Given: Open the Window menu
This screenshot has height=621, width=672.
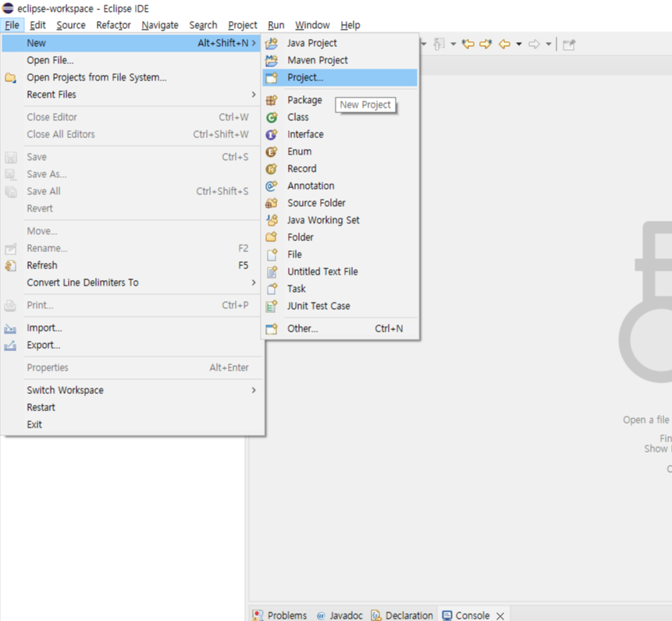Looking at the screenshot, I should coord(312,25).
